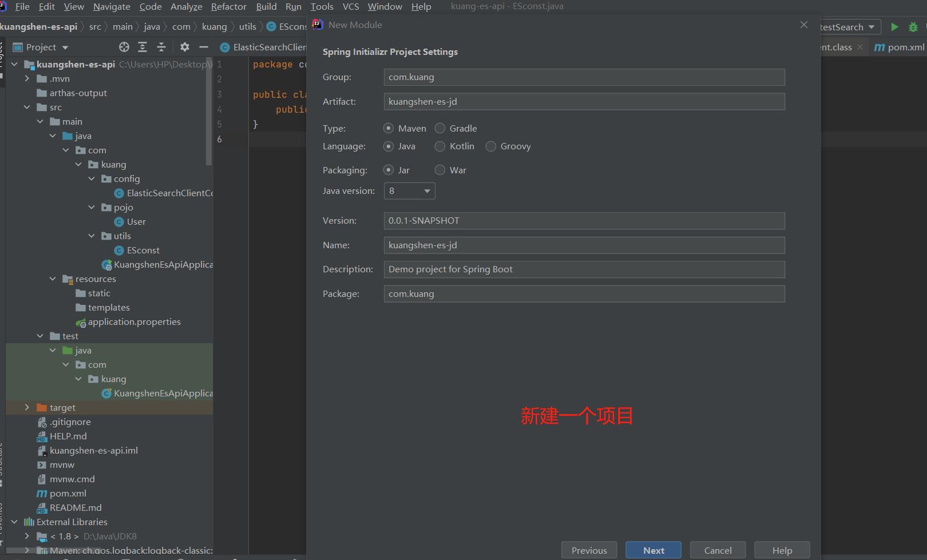This screenshot has width=927, height=560.
Task: Open the Tools menu
Action: click(x=322, y=6)
